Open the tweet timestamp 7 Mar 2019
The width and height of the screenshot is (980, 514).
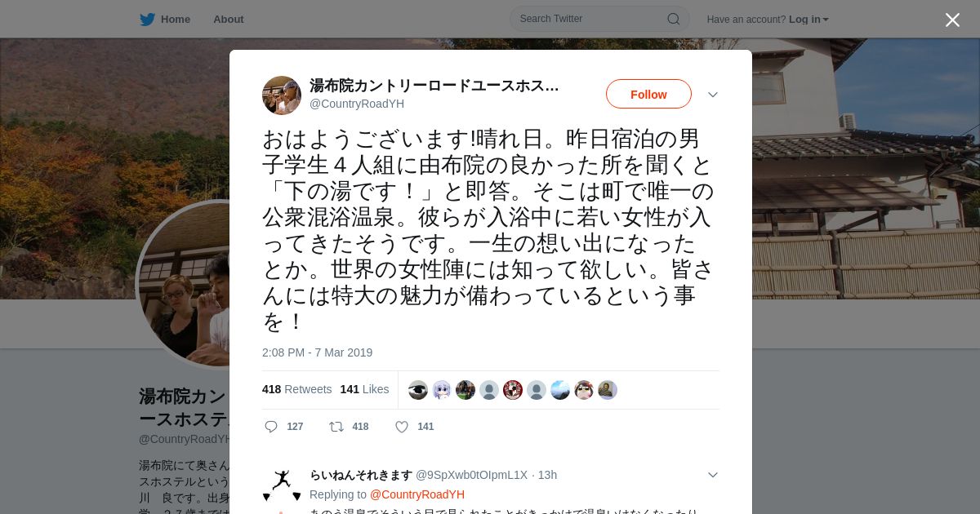point(317,352)
